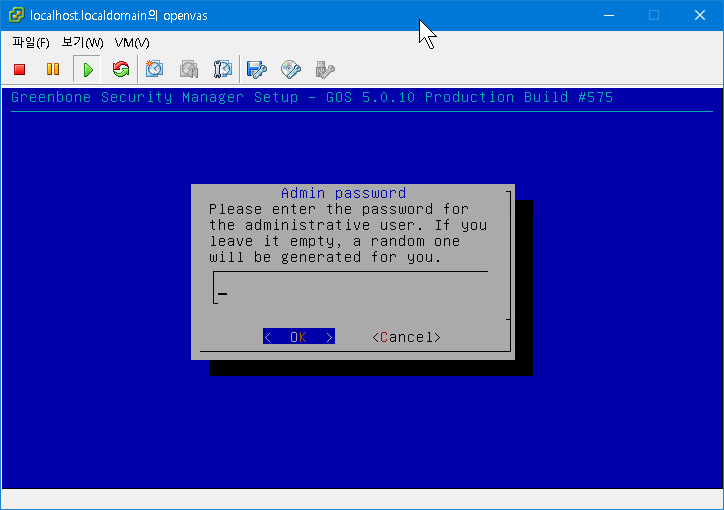The image size is (724, 510).
Task: Open the 파일(F) menu
Action: [x=31, y=43]
